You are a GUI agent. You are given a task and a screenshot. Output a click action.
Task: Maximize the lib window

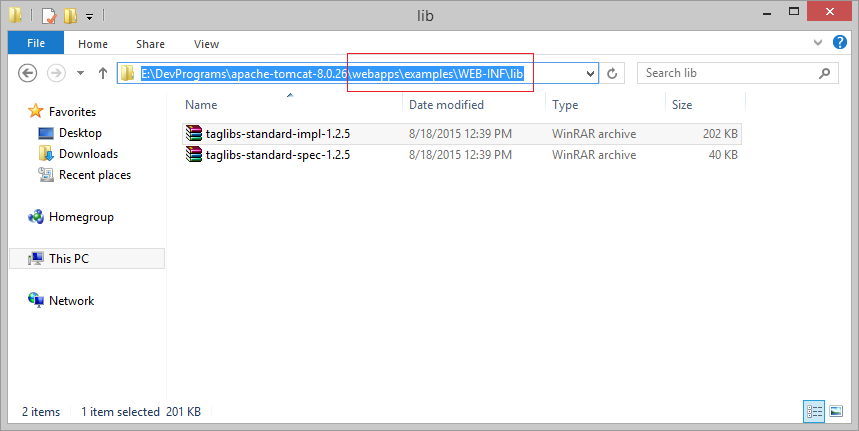pyautogui.click(x=793, y=12)
